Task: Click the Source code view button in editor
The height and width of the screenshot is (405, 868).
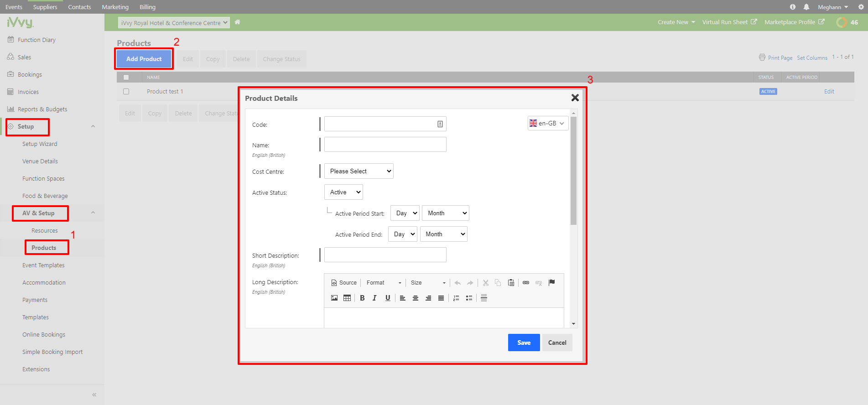Action: (344, 283)
